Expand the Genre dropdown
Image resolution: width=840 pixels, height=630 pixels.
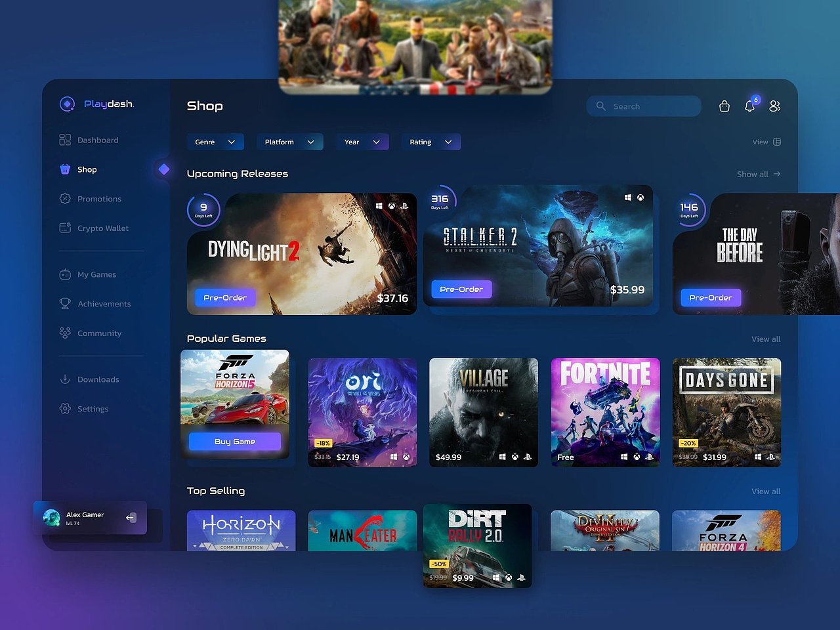[215, 142]
